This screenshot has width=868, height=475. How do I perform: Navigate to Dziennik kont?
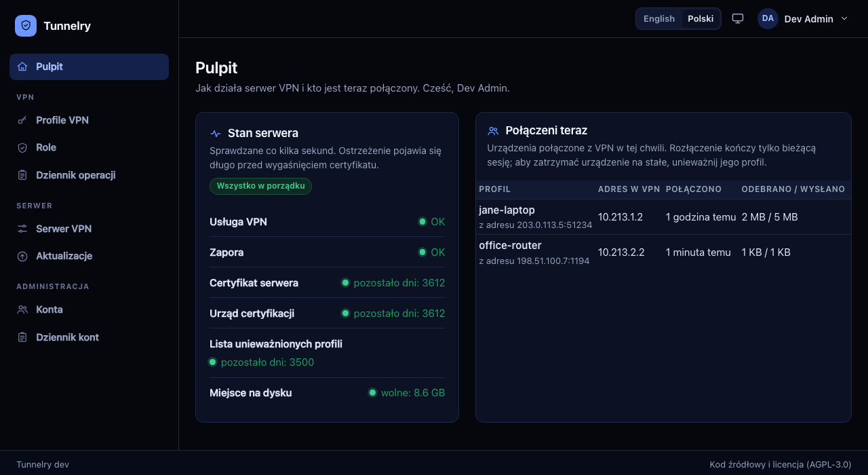89,337
